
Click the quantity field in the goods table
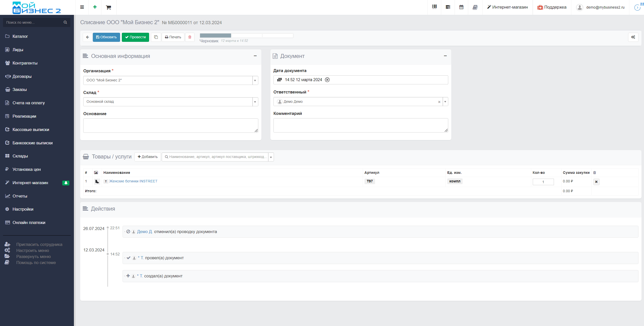543,182
